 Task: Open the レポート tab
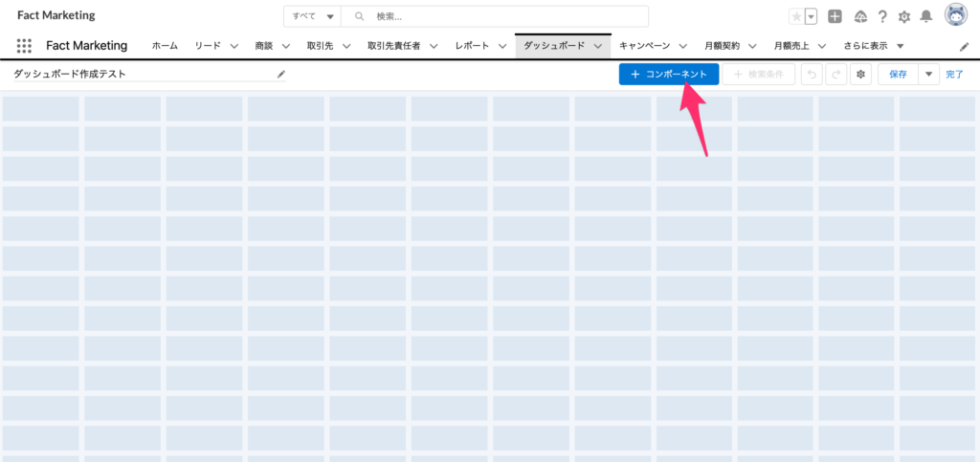click(x=473, y=46)
